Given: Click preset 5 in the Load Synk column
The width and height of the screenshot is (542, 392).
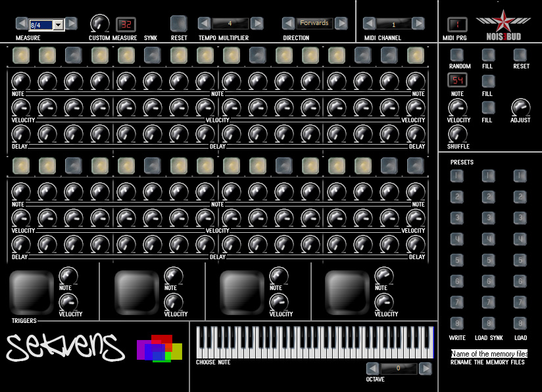Looking at the screenshot, I should [489, 260].
